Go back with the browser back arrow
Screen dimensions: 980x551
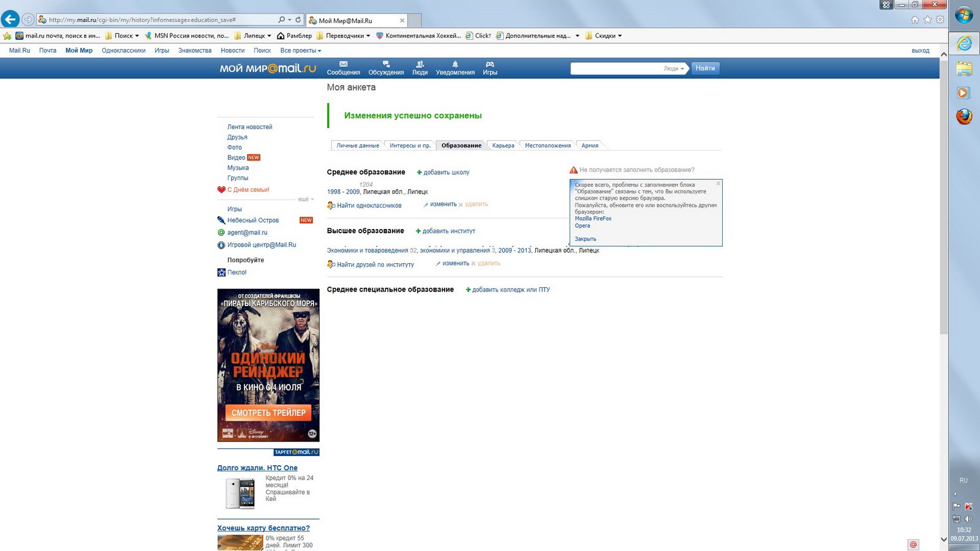click(x=10, y=20)
